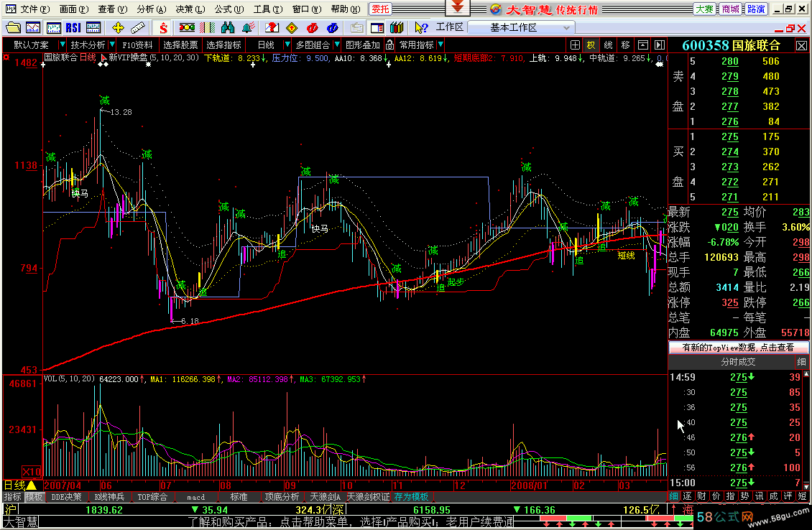
Task: Click the 细 button beside 分时成交
Action: click(801, 362)
